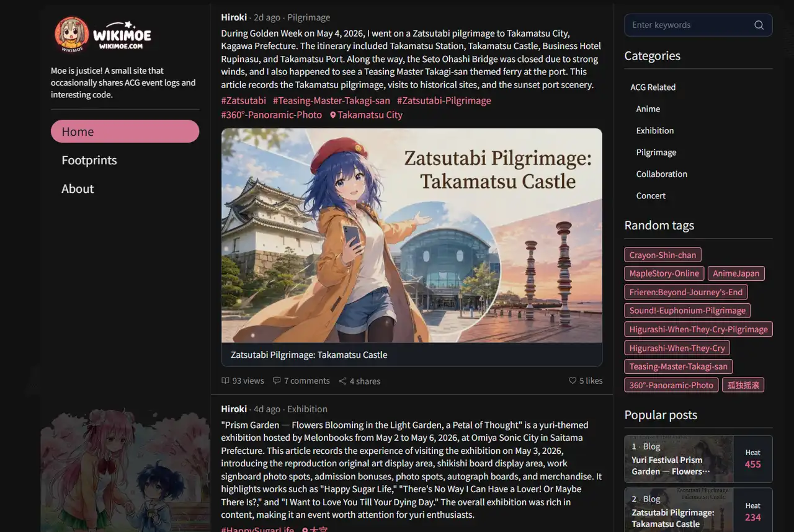Focus the Enter keywords search field
794x532 pixels.
click(698, 25)
